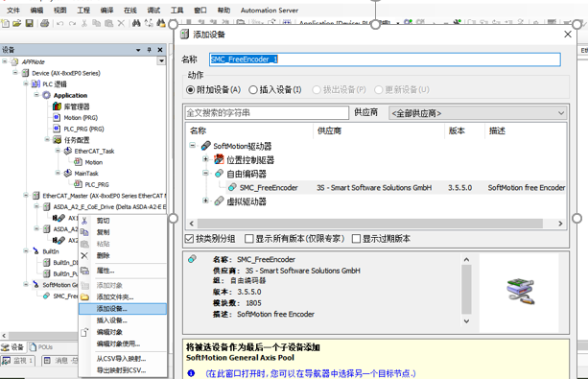Viewport: 588px width, 379px height.
Task: Click the Builtin node icon in device tree
Action: (35, 251)
